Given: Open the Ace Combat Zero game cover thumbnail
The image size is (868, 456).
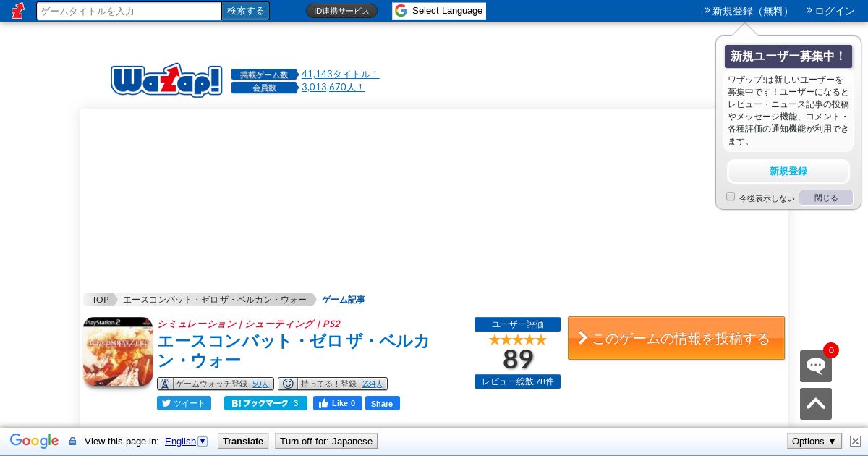Looking at the screenshot, I should [118, 352].
